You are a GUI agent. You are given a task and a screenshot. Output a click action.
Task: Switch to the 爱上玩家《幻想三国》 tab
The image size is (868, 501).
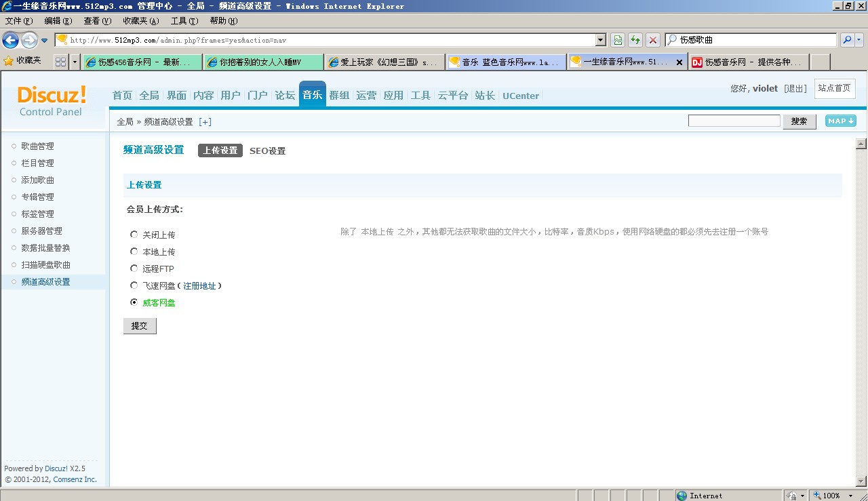tap(384, 62)
